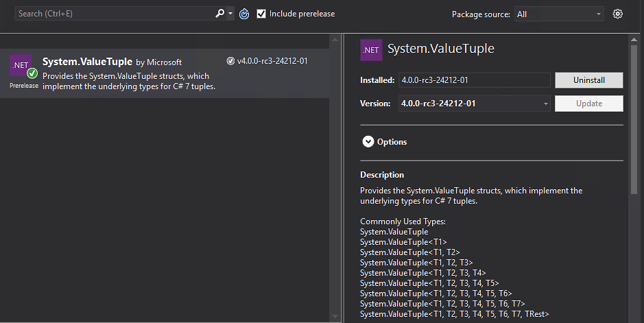This screenshot has height=323, width=644.
Task: Uninstall the System.ValueTuple package
Action: click(589, 80)
